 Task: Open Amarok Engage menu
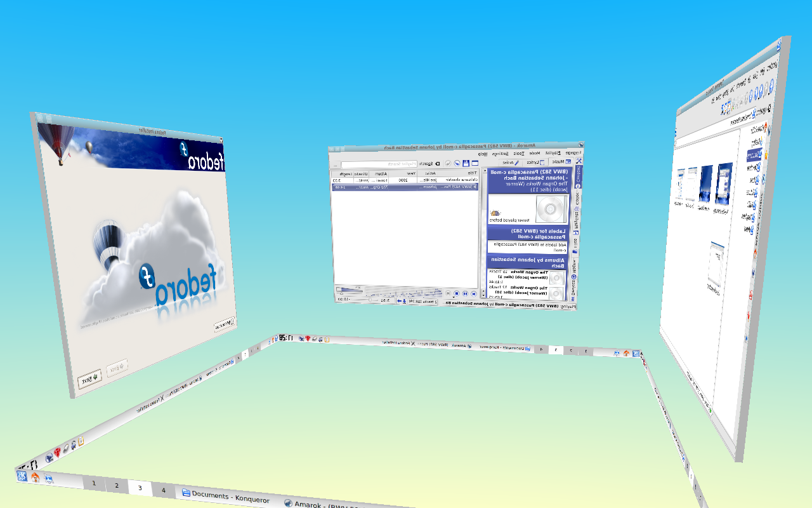tap(573, 152)
